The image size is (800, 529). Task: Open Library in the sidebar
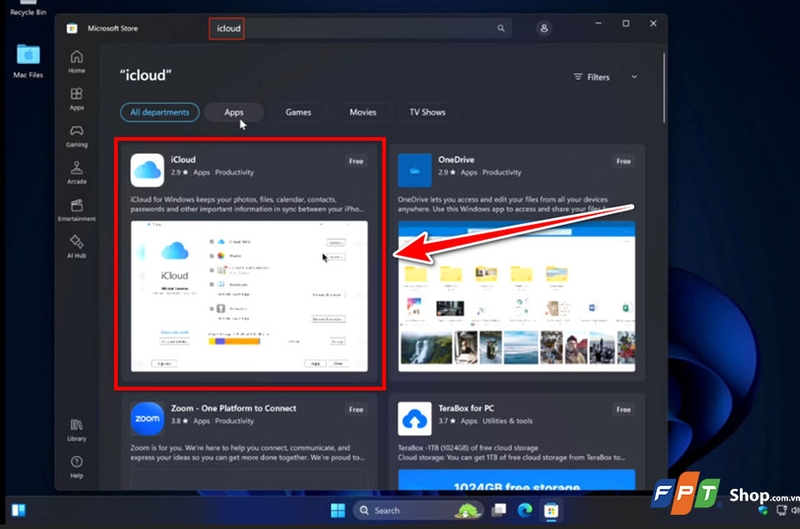77,430
